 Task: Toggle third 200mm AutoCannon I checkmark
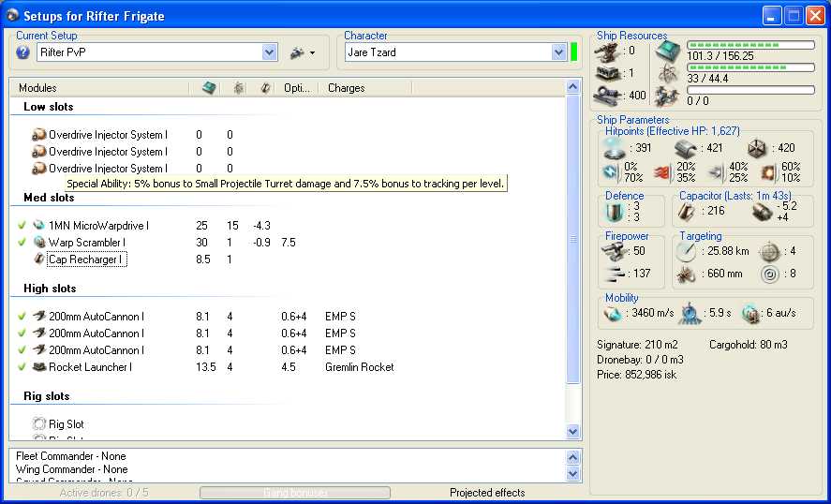pyautogui.click(x=22, y=350)
